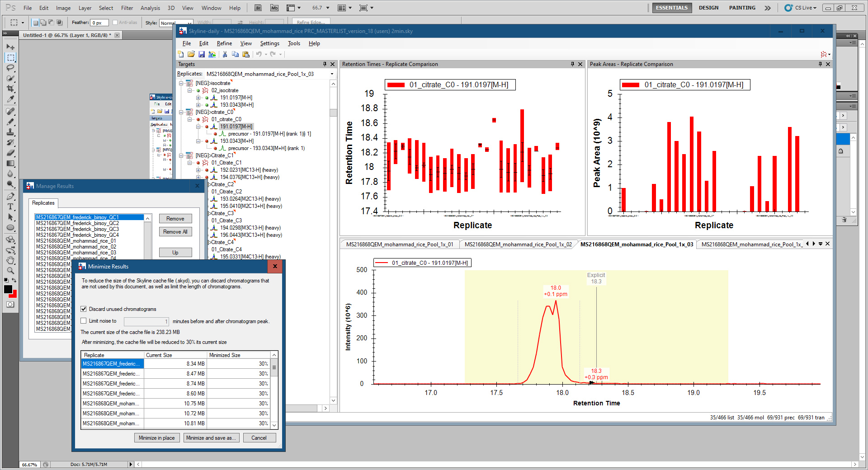Click the Skyline Save document icon

(202, 54)
